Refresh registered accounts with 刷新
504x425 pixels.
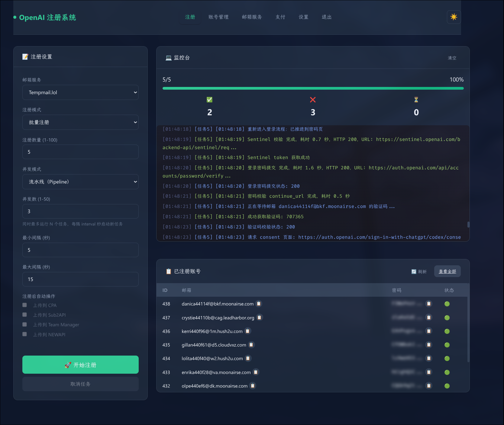click(x=419, y=272)
